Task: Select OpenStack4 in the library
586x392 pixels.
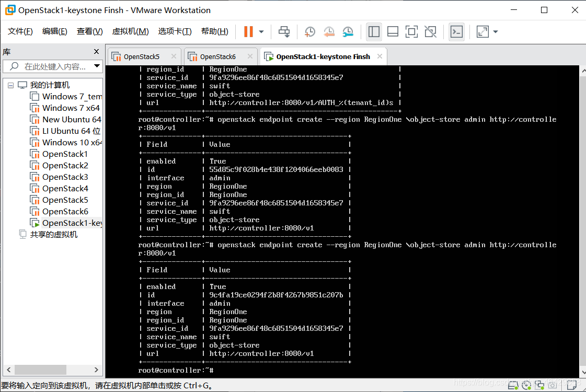Action: 65,189
